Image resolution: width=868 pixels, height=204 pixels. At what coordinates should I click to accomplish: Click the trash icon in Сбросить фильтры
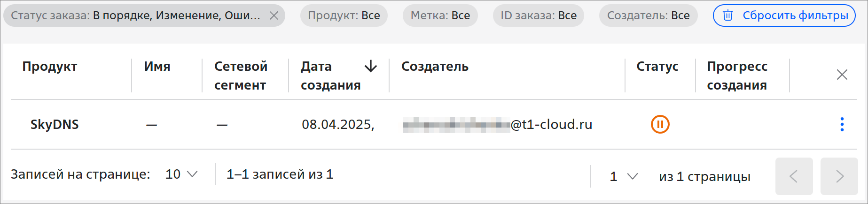(x=727, y=15)
